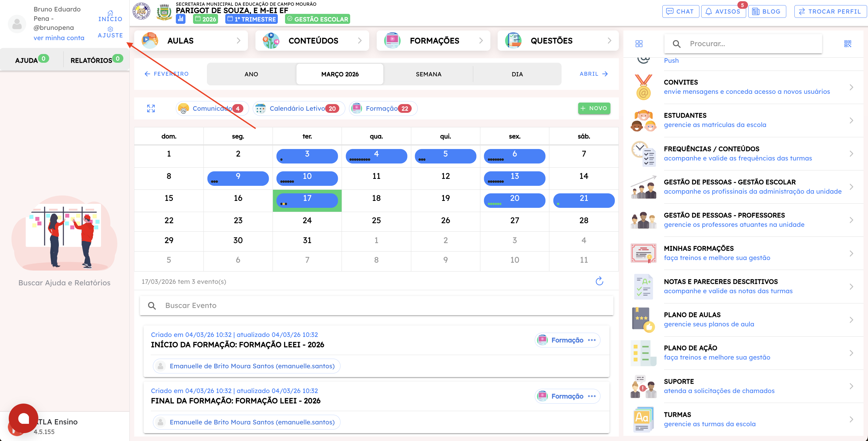Viewport: 868px width, 441px height.
Task: Click the municipal secretariat seal logo
Action: (141, 11)
